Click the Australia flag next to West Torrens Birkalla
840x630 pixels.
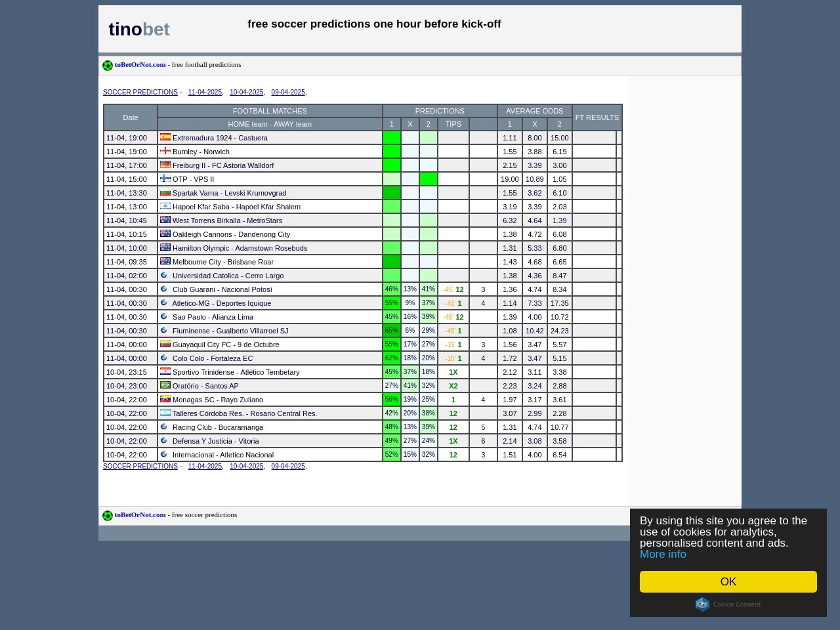(165, 220)
